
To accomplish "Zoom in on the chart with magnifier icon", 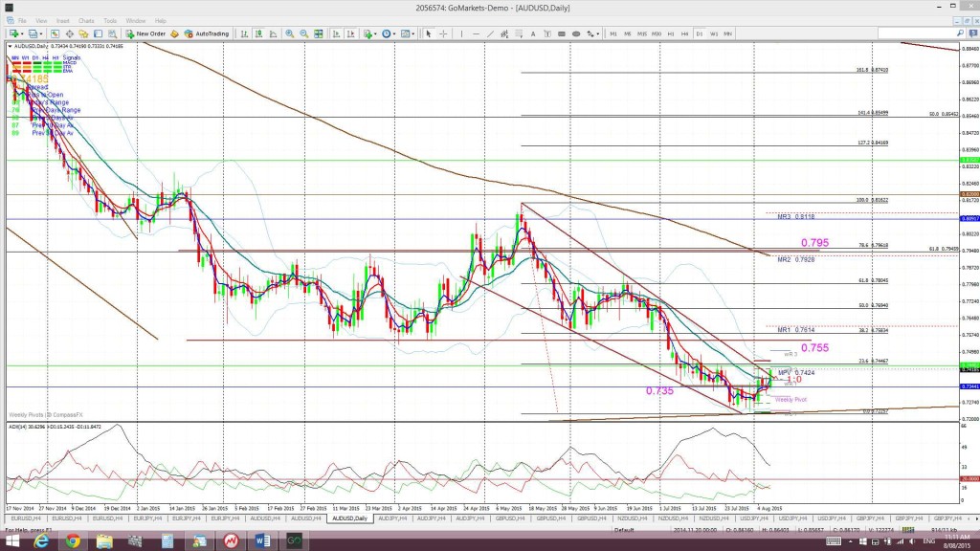I will [x=289, y=33].
